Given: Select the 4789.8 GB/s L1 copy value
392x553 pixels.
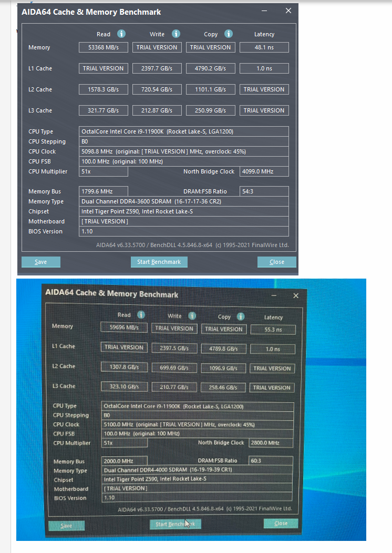Looking at the screenshot, I should coord(223,349).
